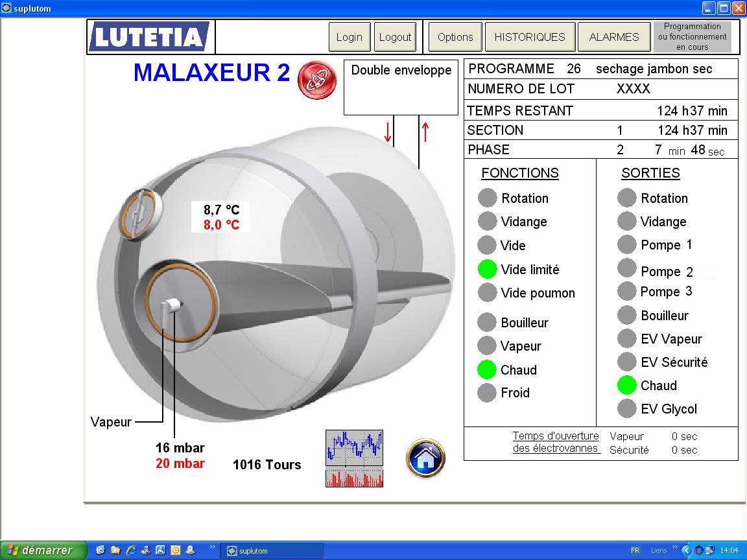Click the EV Glycol output indicator

627,408
